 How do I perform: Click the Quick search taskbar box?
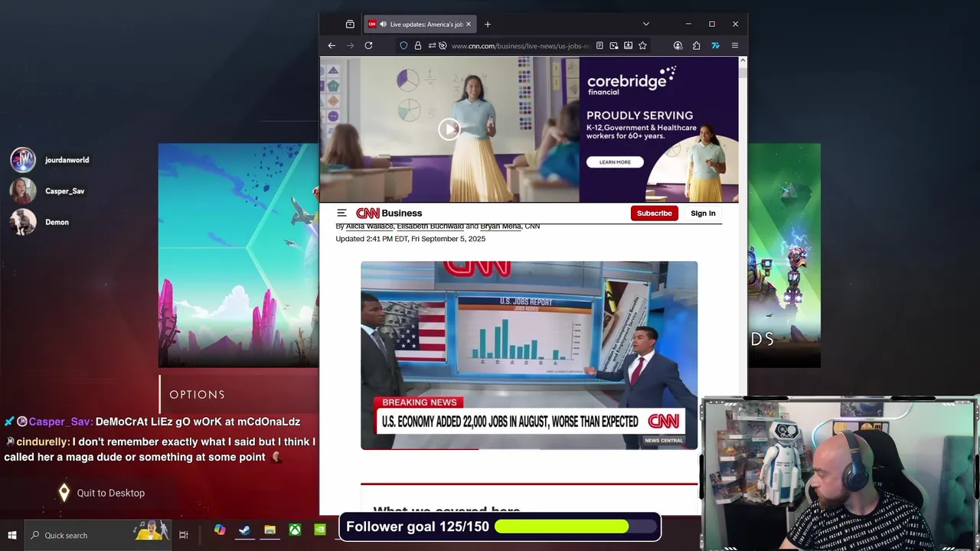[x=99, y=535]
